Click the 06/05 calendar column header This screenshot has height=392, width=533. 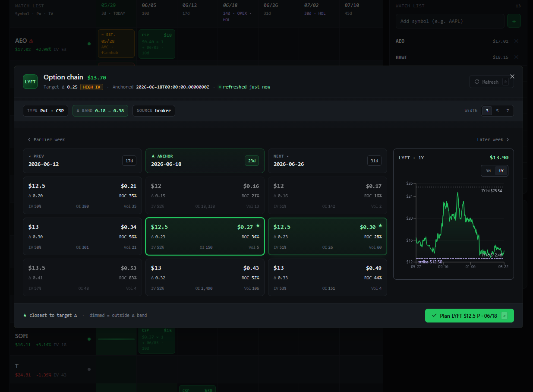pos(149,9)
